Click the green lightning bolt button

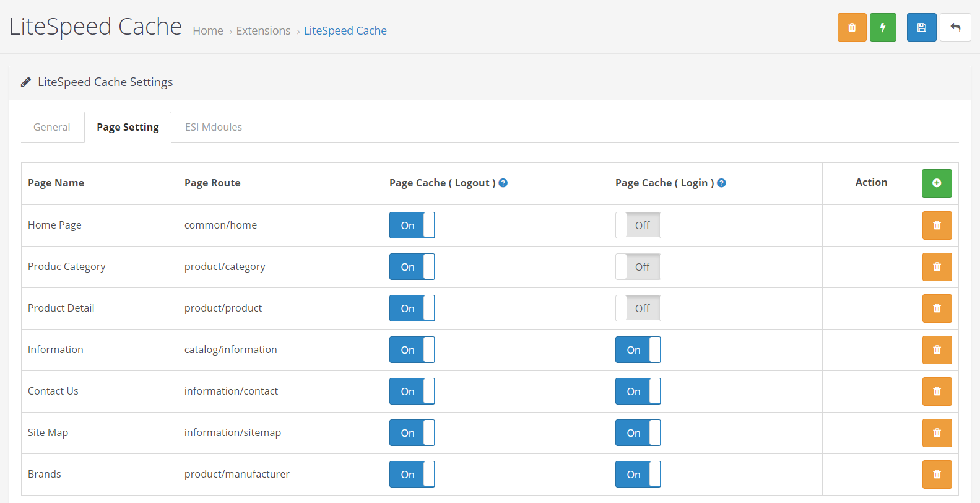(883, 27)
